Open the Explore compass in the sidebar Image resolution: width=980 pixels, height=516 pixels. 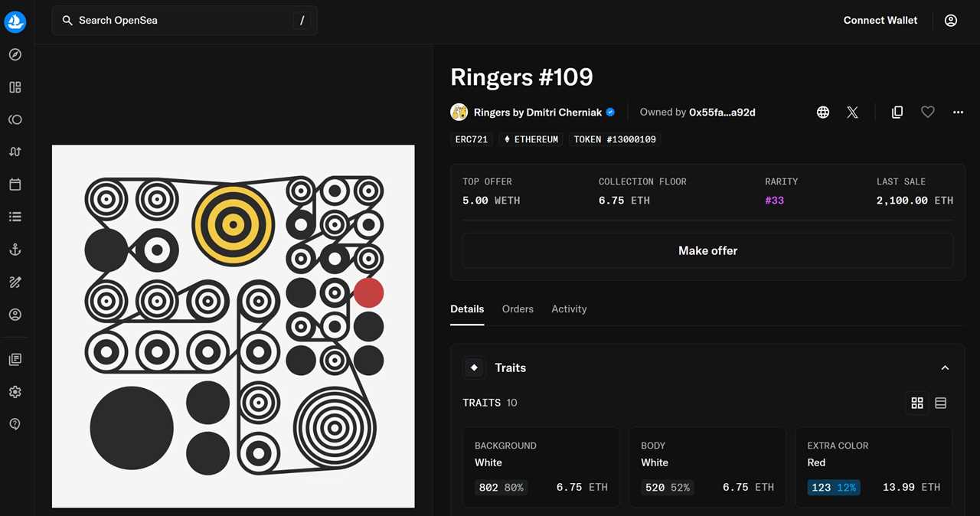click(x=15, y=54)
